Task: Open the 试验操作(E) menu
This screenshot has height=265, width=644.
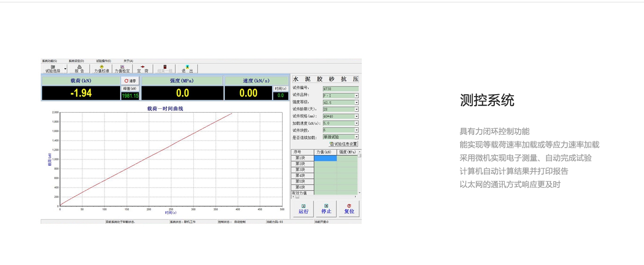Action: (103, 61)
